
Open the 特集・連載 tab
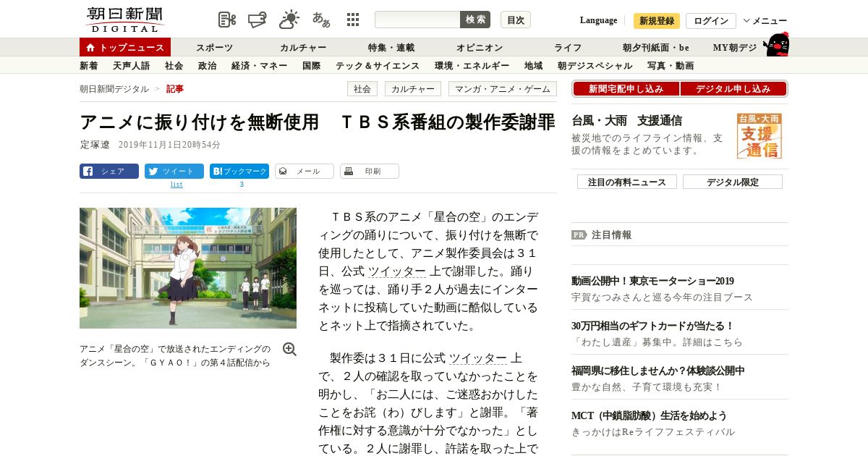[x=391, y=48]
